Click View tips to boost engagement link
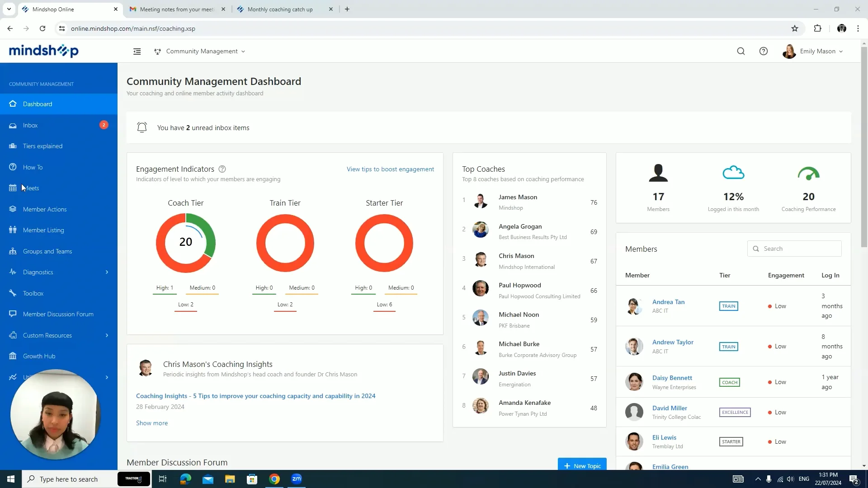Viewport: 868px width, 488px height. point(390,169)
